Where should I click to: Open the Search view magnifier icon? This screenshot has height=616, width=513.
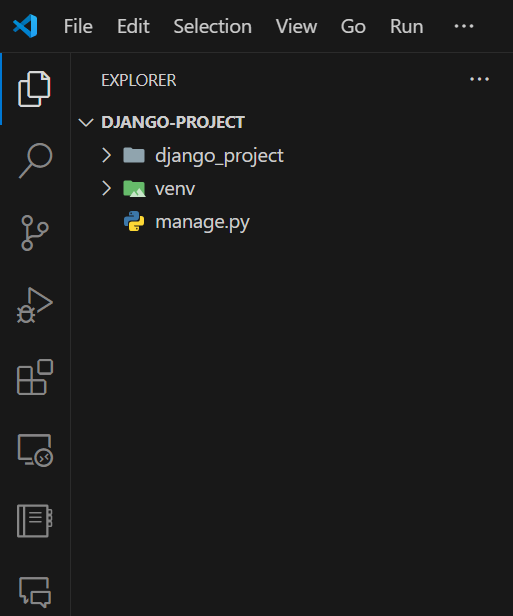coord(35,160)
